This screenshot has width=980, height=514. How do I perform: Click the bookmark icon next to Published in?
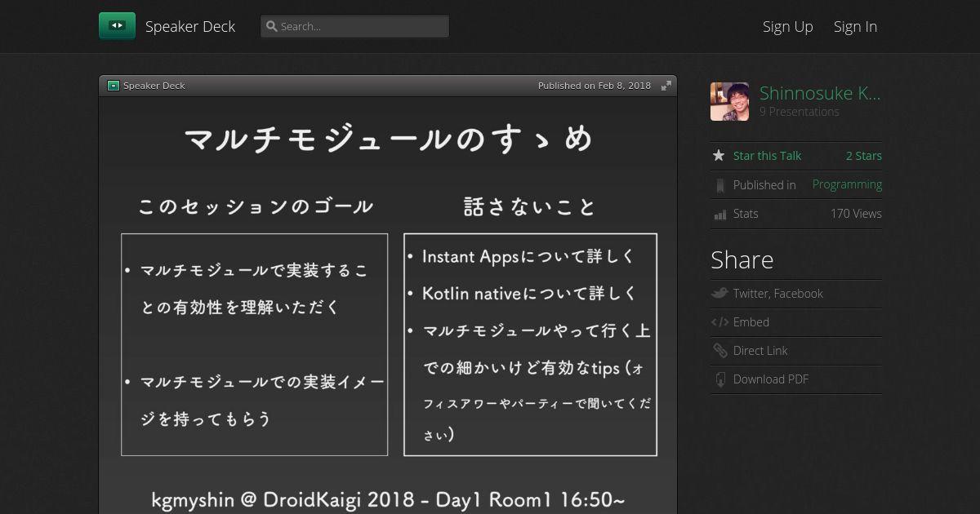[719, 185]
